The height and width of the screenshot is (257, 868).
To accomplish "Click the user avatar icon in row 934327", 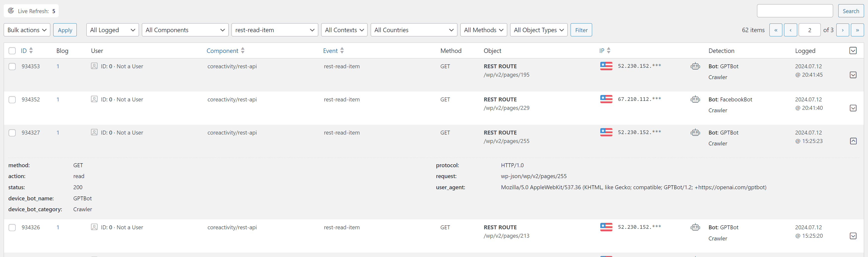I will tap(94, 132).
